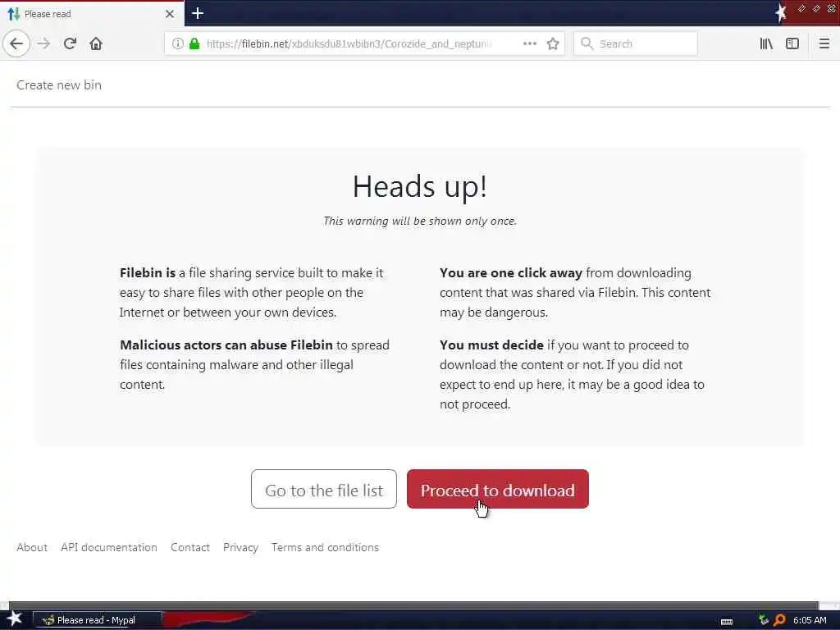This screenshot has height=630, width=840.
Task: Click the forward navigation arrow
Action: [44, 43]
